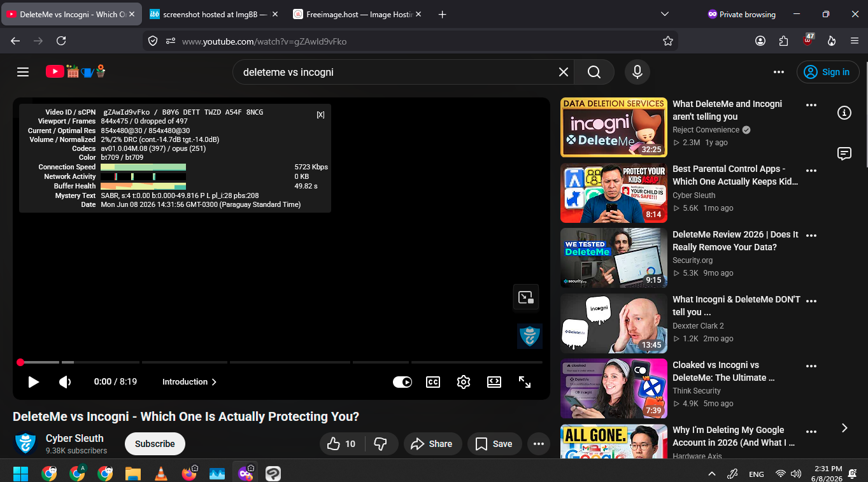The width and height of the screenshot is (868, 482).
Task: Open options for the Dexxter Clark 2 video
Action: click(x=811, y=301)
